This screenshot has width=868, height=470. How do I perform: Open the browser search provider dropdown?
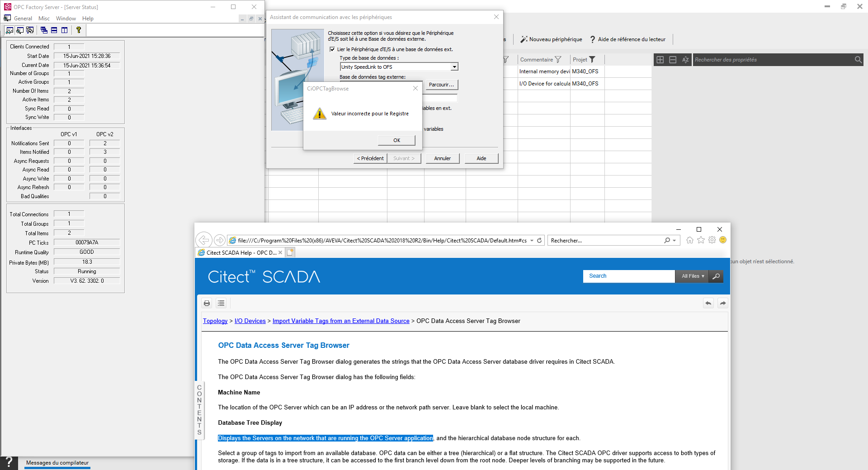pyautogui.click(x=674, y=241)
